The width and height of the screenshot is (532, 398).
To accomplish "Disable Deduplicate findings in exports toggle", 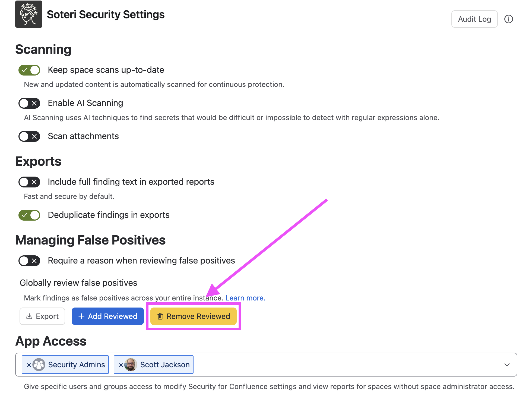I will (x=29, y=215).
